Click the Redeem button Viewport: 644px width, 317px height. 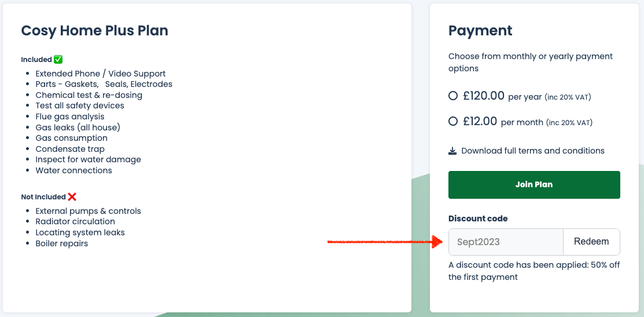point(591,242)
